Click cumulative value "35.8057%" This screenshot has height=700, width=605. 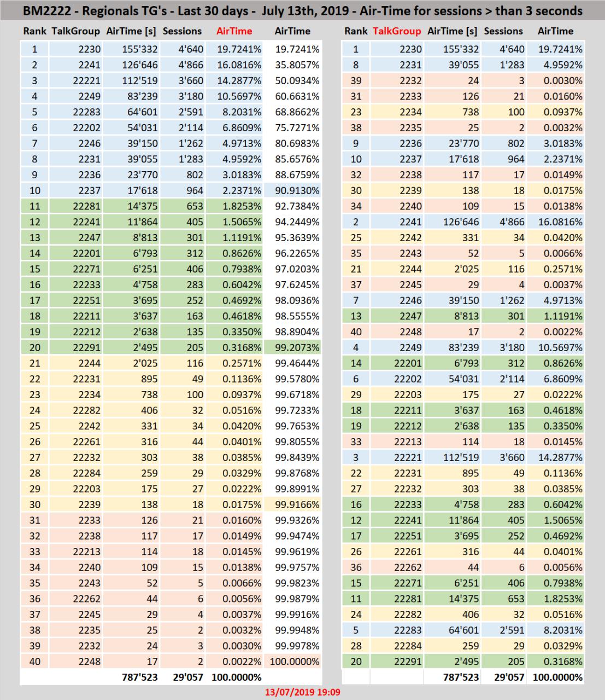[x=293, y=65]
